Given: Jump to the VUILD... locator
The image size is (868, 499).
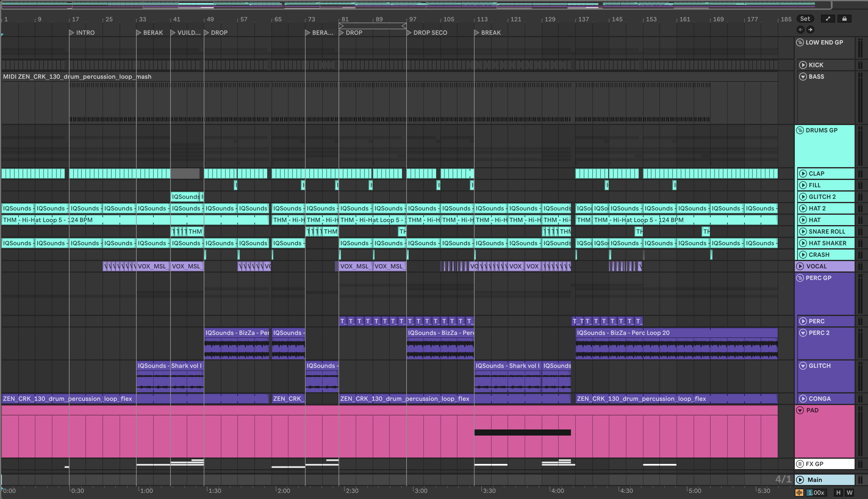Looking at the screenshot, I should tap(185, 33).
